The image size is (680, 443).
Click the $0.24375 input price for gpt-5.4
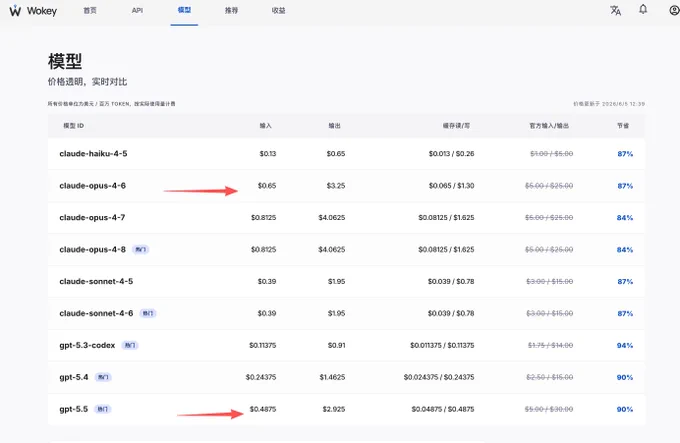point(261,377)
